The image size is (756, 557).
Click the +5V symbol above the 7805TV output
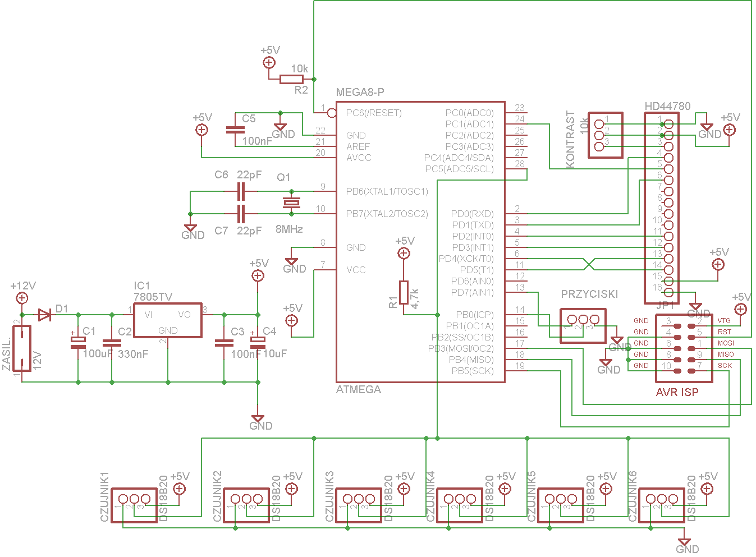(x=258, y=275)
